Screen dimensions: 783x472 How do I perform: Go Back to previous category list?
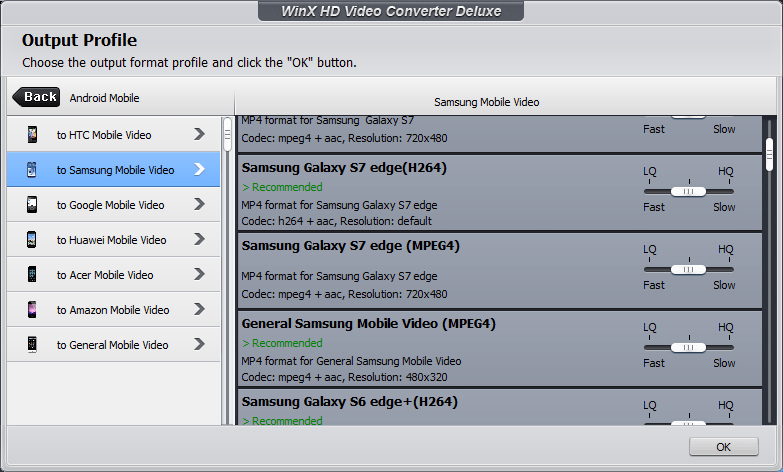click(36, 97)
